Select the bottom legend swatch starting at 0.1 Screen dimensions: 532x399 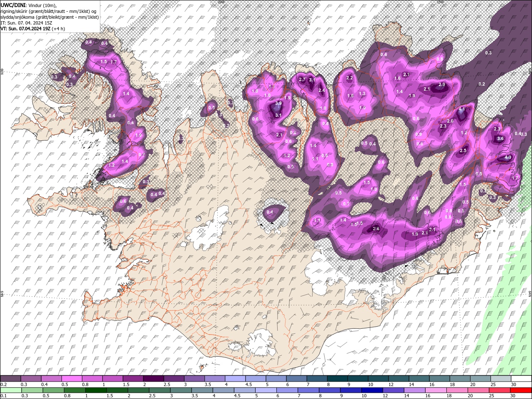(x=11, y=390)
